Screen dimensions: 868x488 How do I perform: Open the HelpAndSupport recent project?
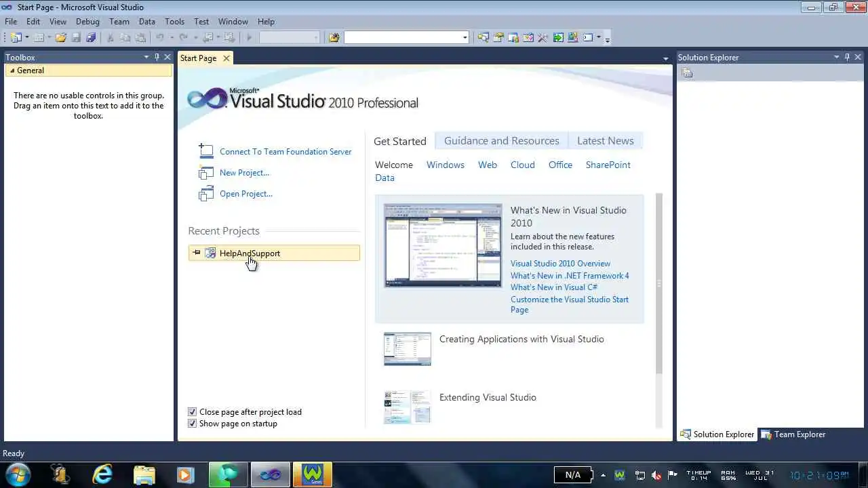[274, 253]
